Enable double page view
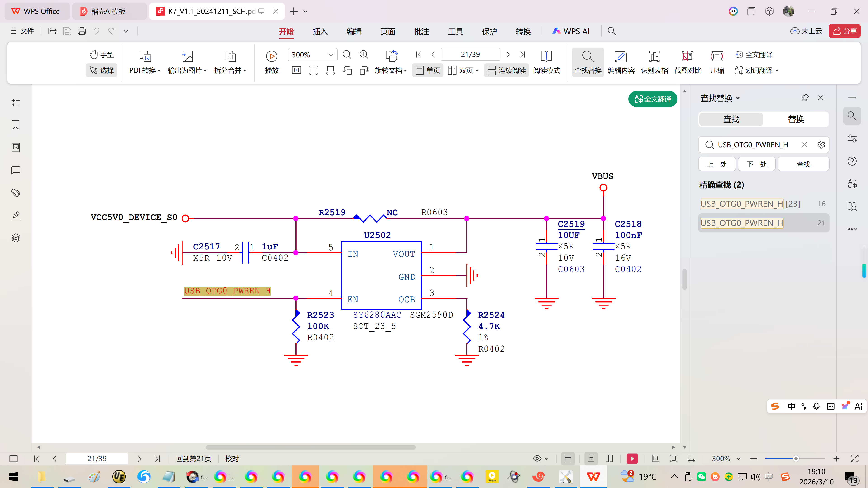The width and height of the screenshot is (868, 488). click(463, 70)
